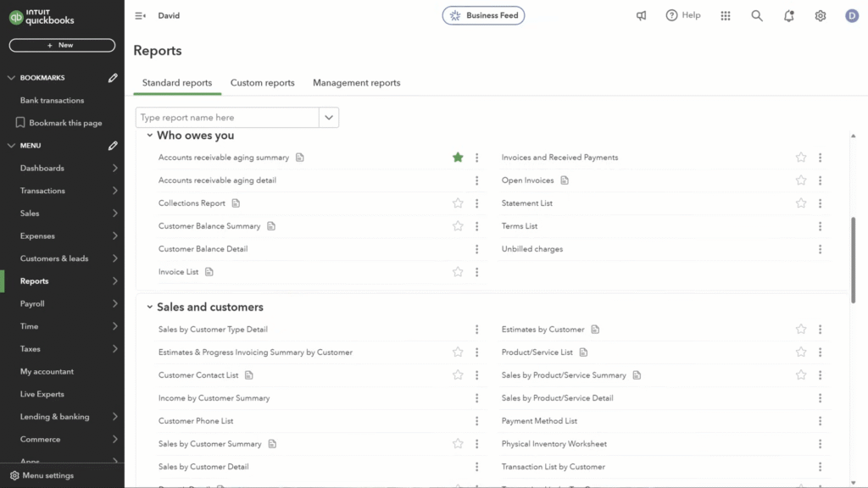The width and height of the screenshot is (868, 488).
Task: Open the Management reports tab
Action: (356, 83)
